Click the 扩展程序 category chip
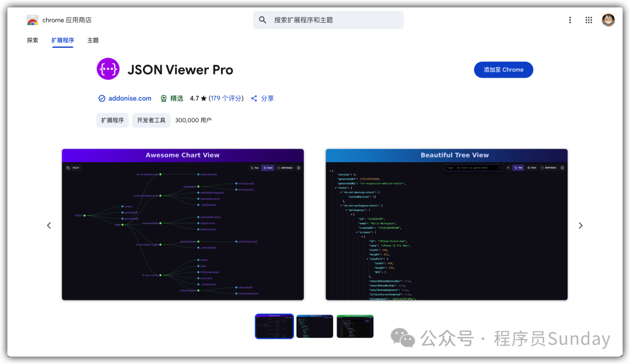The height and width of the screenshot is (364, 630). [113, 120]
